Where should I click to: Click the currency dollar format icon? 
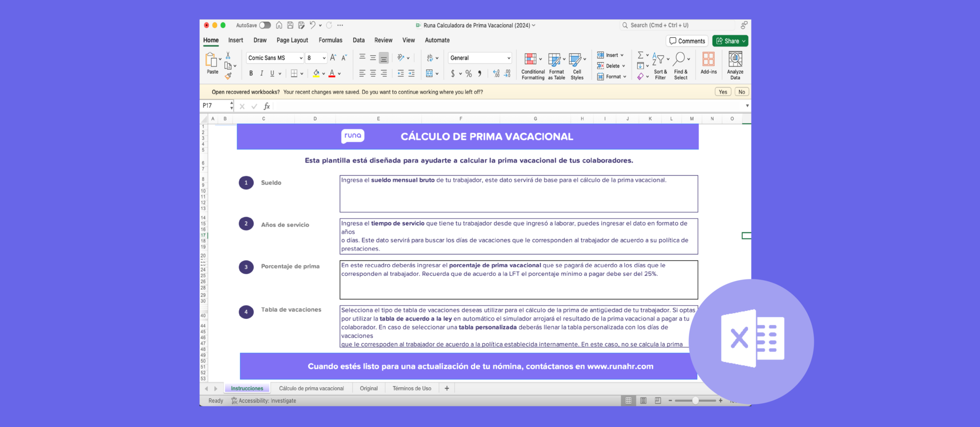pos(453,73)
